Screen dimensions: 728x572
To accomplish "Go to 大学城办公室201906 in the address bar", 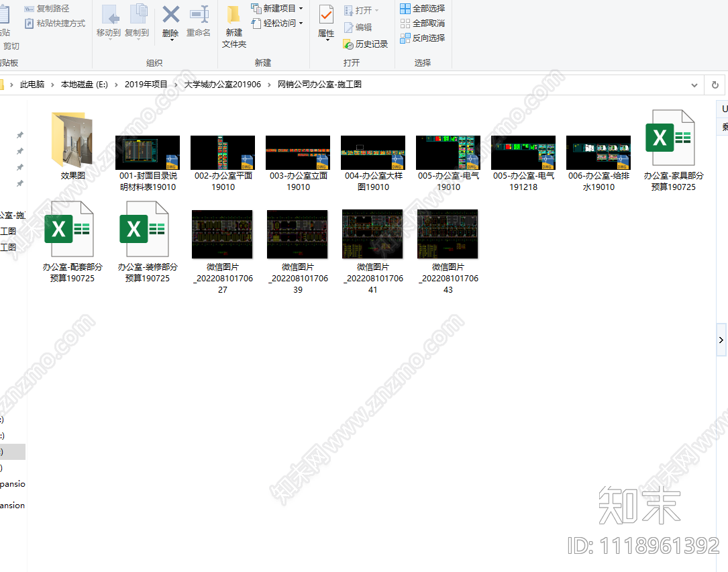I will [222, 85].
